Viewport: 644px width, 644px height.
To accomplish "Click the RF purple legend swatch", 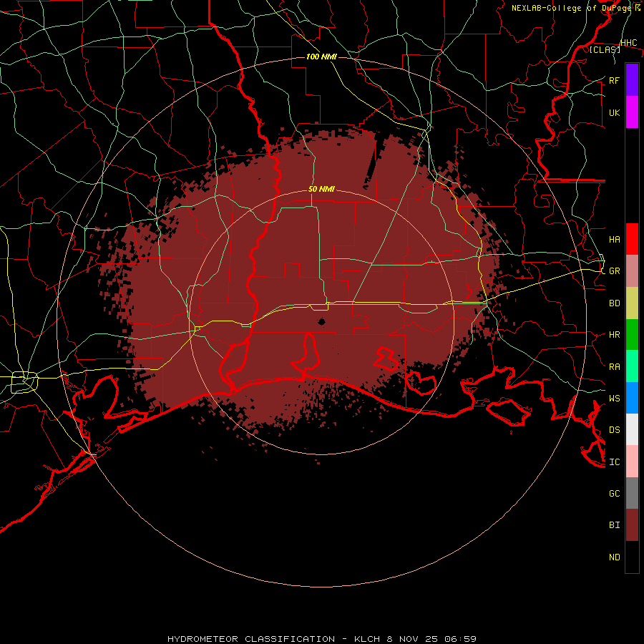I will tap(632, 80).
